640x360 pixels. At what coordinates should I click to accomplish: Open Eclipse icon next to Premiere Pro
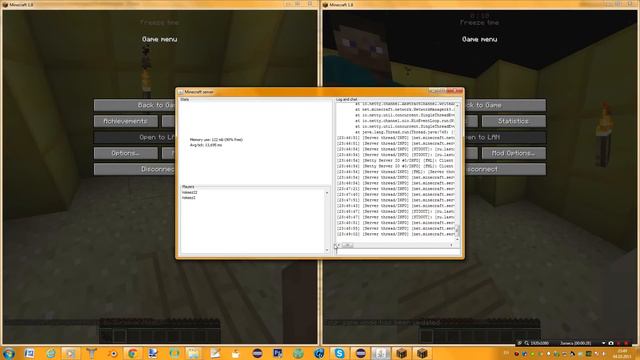tap(257, 353)
